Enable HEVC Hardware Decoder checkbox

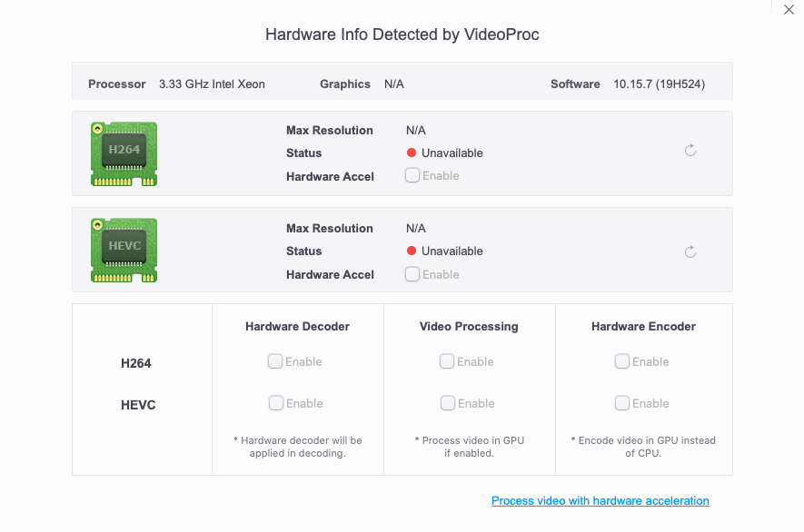pyautogui.click(x=275, y=403)
